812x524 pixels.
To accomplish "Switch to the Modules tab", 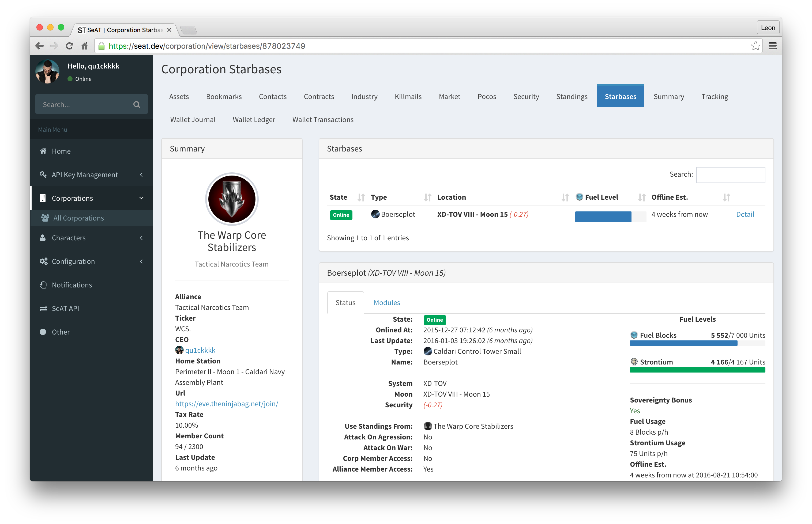I will (387, 302).
